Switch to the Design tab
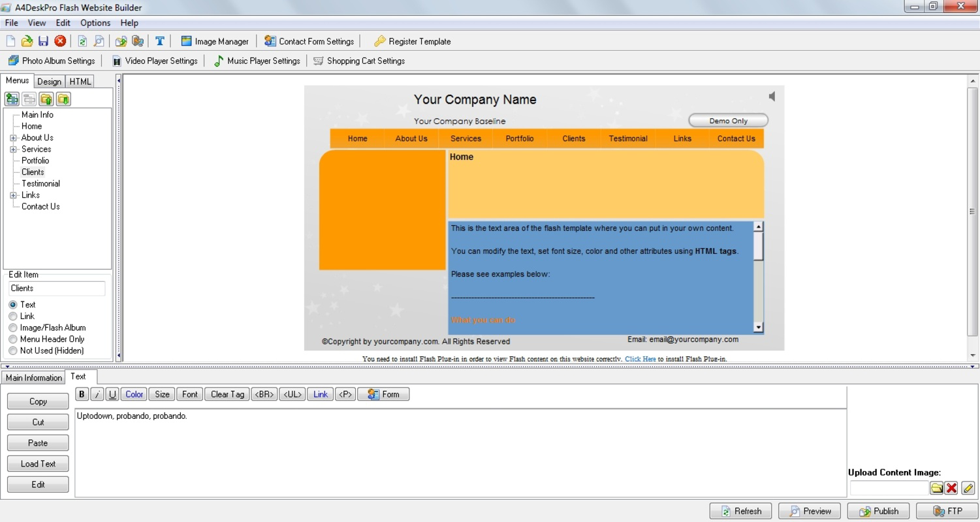980x522 pixels. point(49,82)
